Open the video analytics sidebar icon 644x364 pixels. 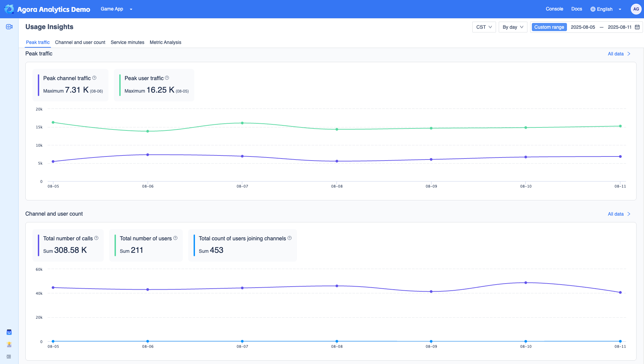tap(9, 27)
